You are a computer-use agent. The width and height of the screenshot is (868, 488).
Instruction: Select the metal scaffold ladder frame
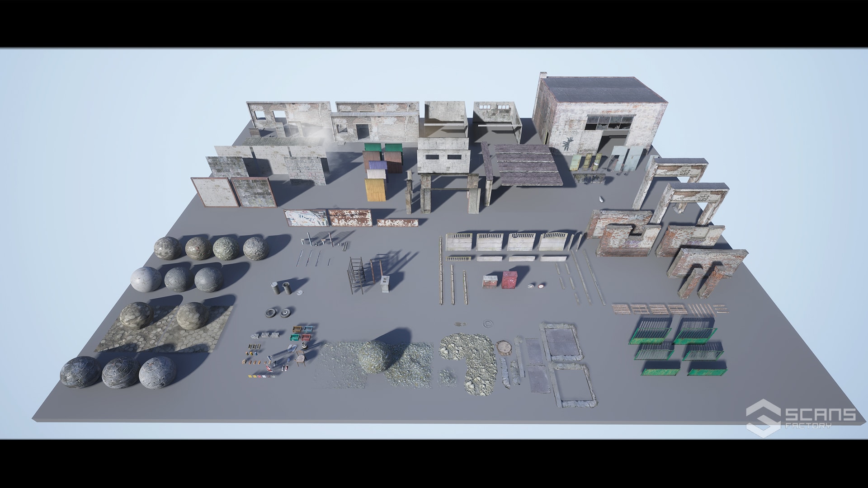click(357, 275)
